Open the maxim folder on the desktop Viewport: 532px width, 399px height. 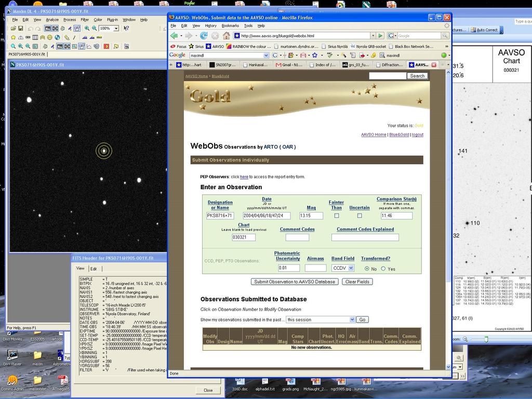tap(37, 358)
